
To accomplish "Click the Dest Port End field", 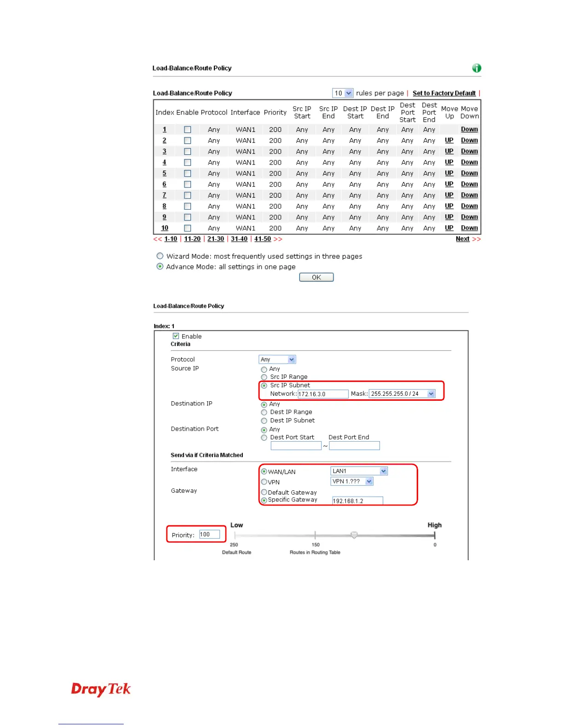I will coord(355,446).
